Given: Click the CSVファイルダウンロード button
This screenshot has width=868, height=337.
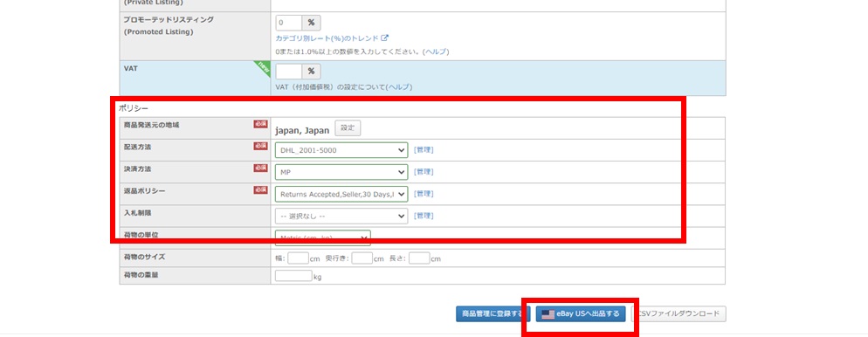Looking at the screenshot, I should point(679,314).
